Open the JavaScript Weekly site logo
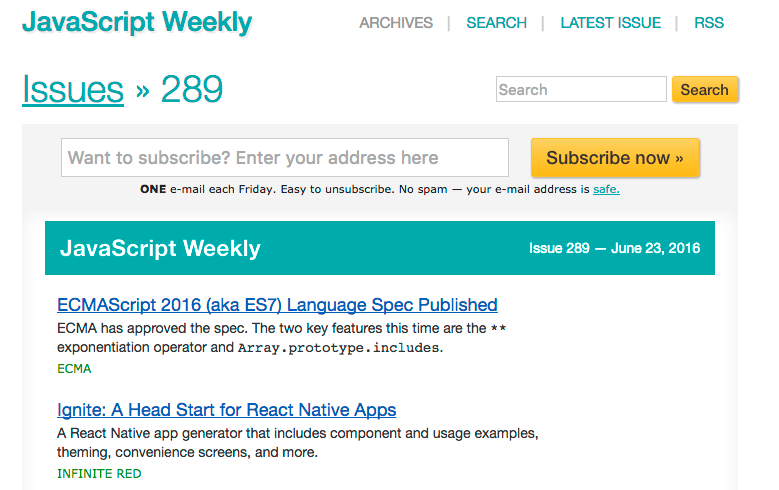 tap(137, 23)
